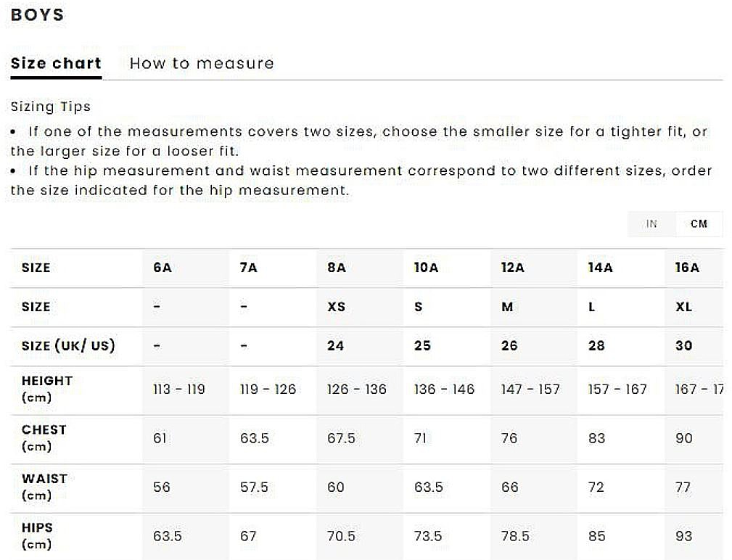Viewport: 732px width, 560px height.
Task: Click the hips value 78.5 cell
Action: (x=515, y=536)
